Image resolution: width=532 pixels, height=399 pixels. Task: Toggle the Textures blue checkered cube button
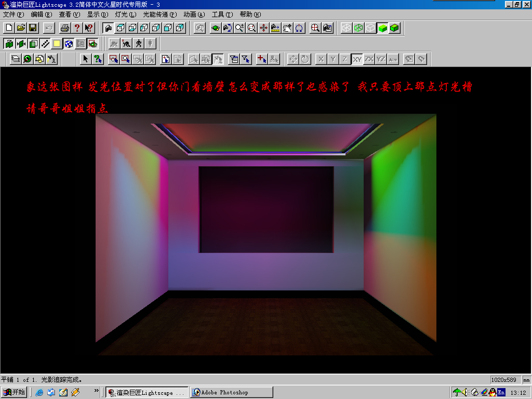(x=69, y=44)
